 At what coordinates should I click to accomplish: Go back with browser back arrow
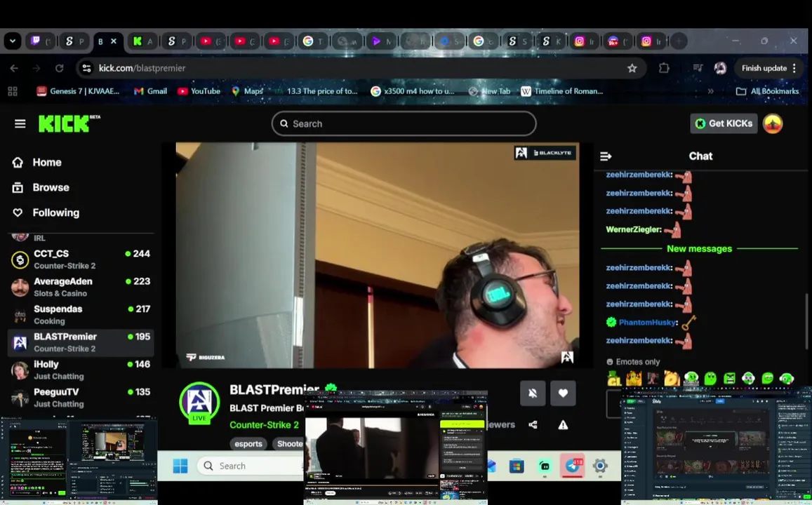coord(14,68)
